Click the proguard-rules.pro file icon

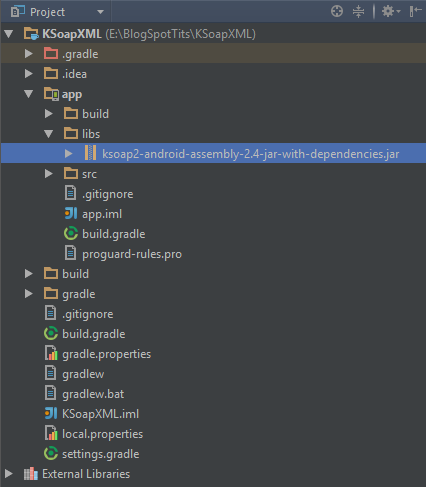[70, 253]
